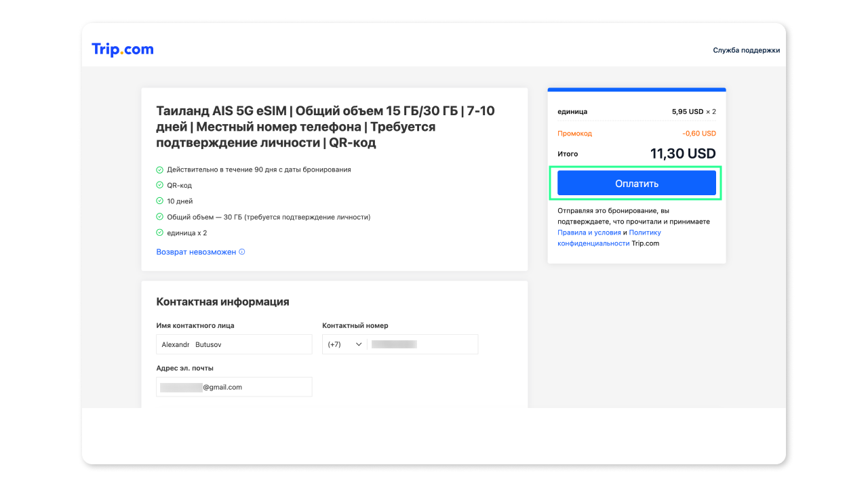The height and width of the screenshot is (488, 868).
Task: Click checkmark beside Действительно в течение 90 дня
Action: click(x=160, y=169)
